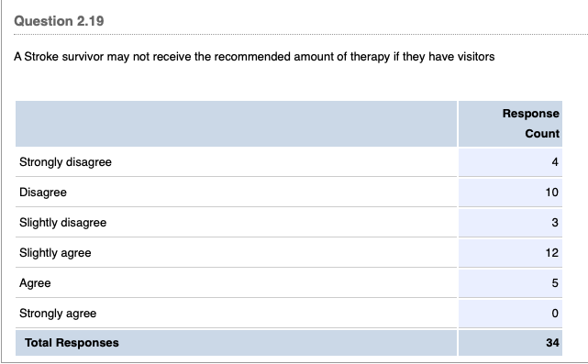Select the Agree row label
The image size is (588, 364).
(x=35, y=283)
